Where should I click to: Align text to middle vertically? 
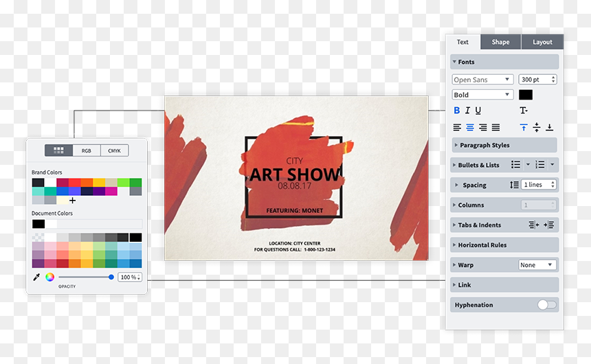[x=537, y=127]
